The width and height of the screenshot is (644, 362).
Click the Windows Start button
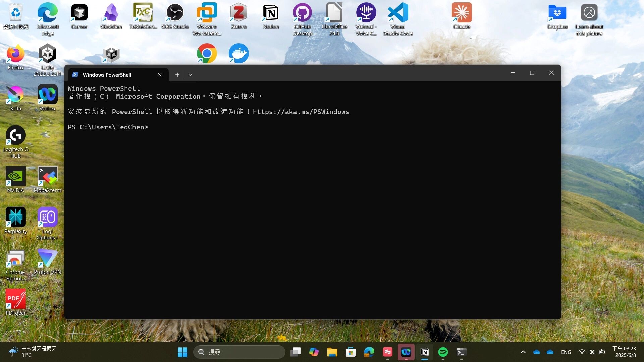point(182,352)
